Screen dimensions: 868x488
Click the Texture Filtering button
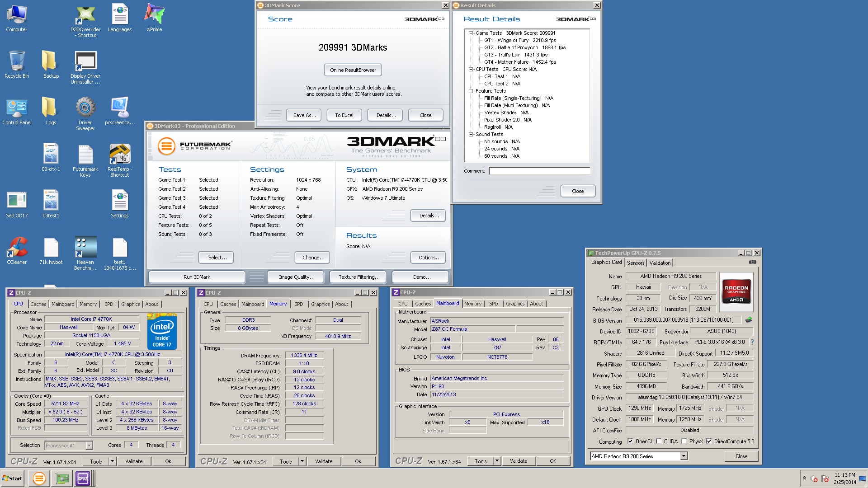359,277
